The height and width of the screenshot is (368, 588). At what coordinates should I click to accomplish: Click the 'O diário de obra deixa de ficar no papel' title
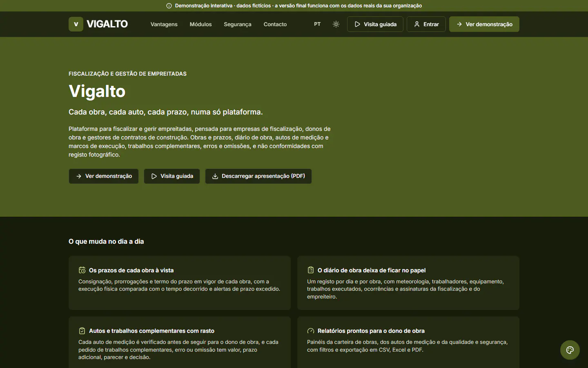[372, 270]
